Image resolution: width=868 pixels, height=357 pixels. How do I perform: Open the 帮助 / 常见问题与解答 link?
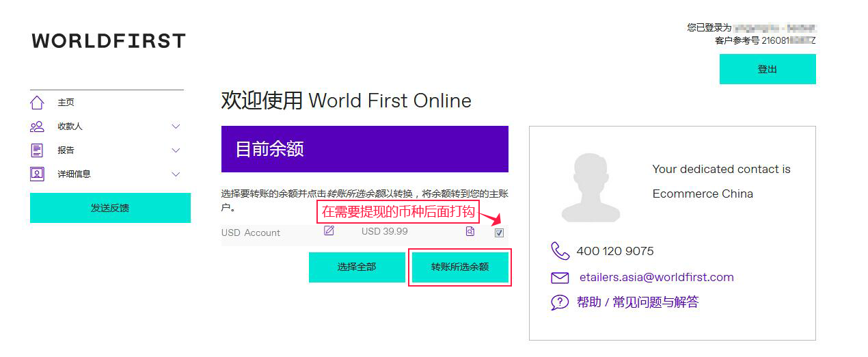(638, 302)
